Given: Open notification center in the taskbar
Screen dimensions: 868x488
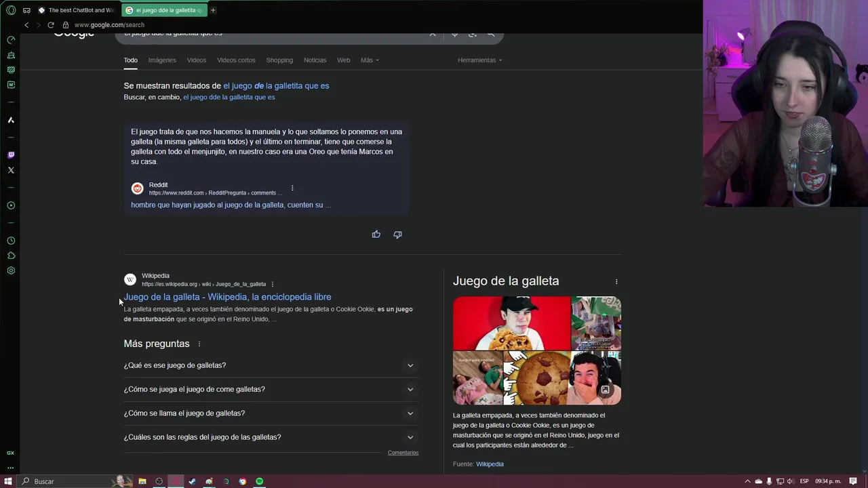Looking at the screenshot, I should (x=853, y=481).
